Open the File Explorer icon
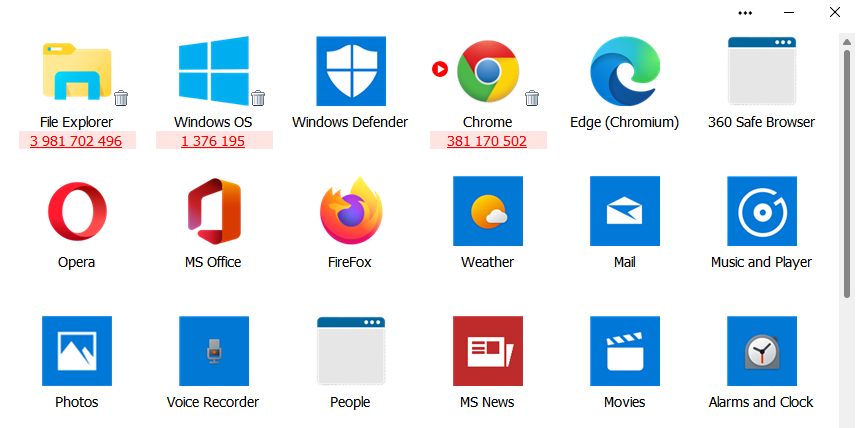This screenshot has height=428, width=856. 76,72
